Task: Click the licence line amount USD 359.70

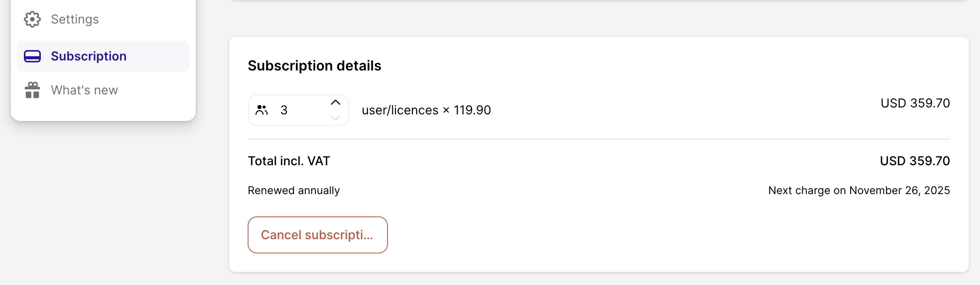Action: (915, 103)
